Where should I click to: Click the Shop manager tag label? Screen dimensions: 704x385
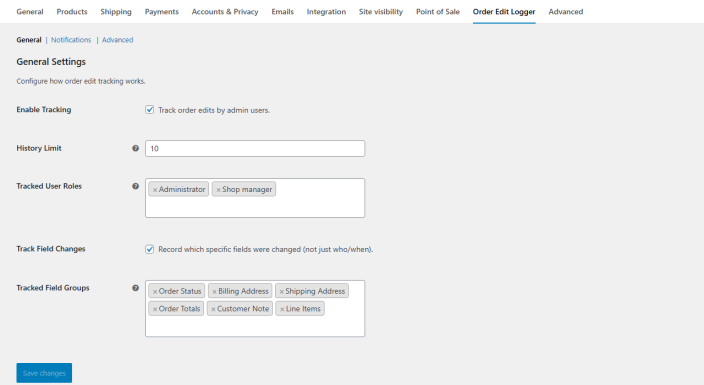(x=247, y=190)
